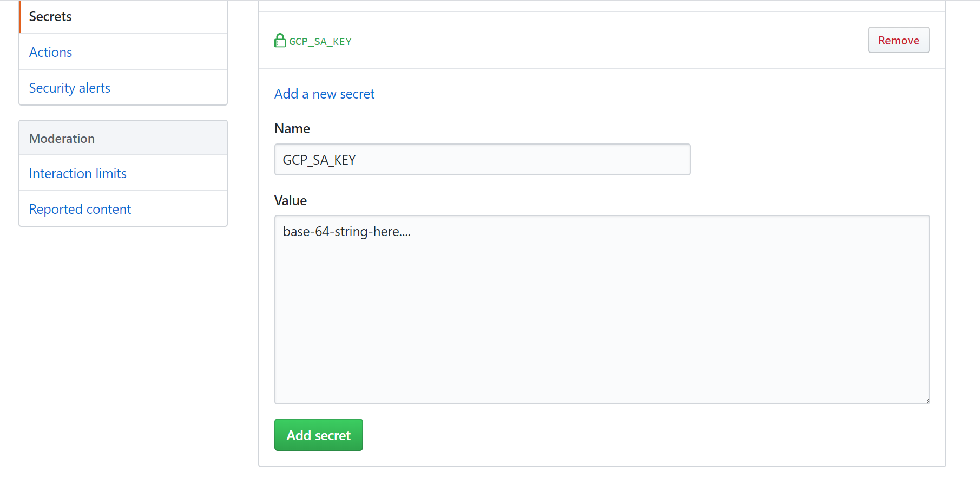Click the lock icon next to GCP_SA_KEY
This screenshot has height=477, width=980.
click(280, 40)
